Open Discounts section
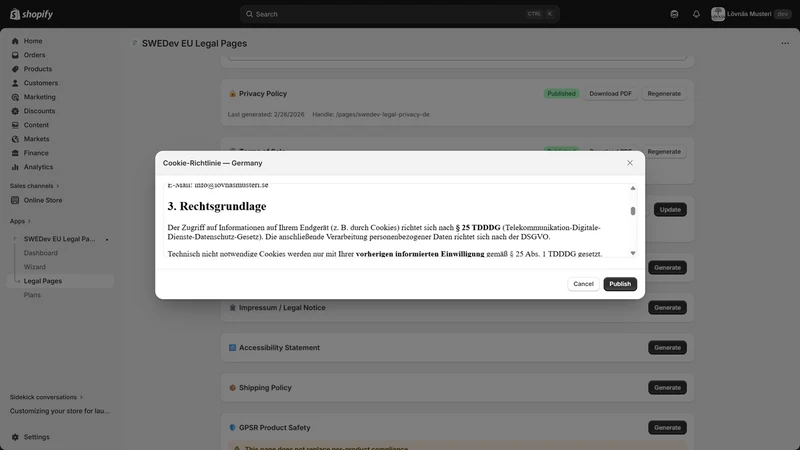 tap(39, 111)
